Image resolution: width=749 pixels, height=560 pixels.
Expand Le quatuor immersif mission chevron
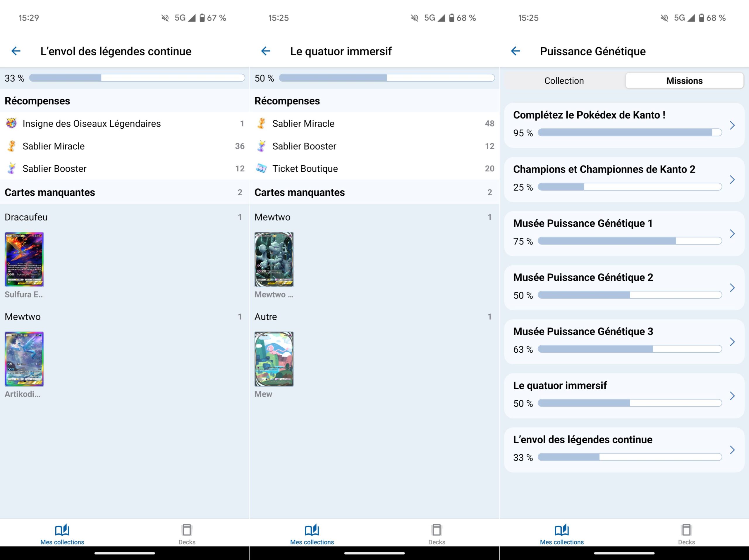pyautogui.click(x=732, y=396)
